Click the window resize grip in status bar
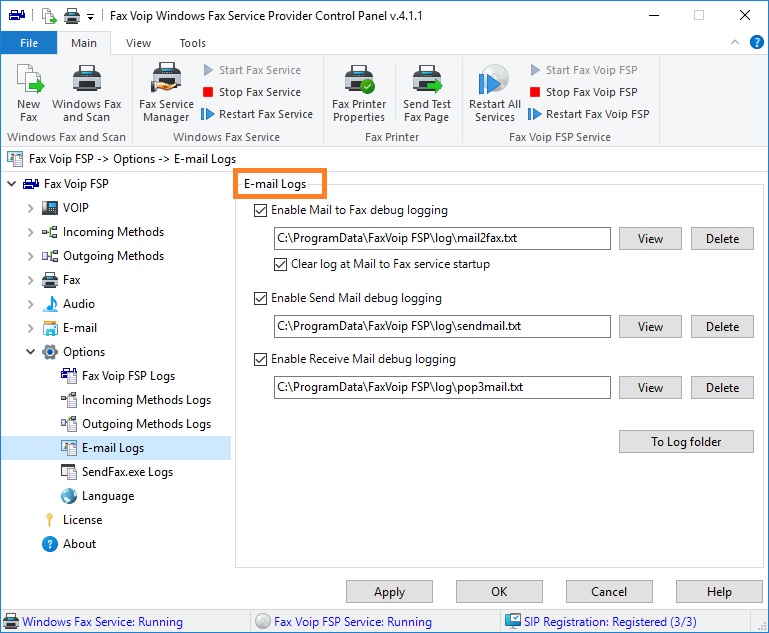The image size is (769, 633). pyautogui.click(x=762, y=626)
